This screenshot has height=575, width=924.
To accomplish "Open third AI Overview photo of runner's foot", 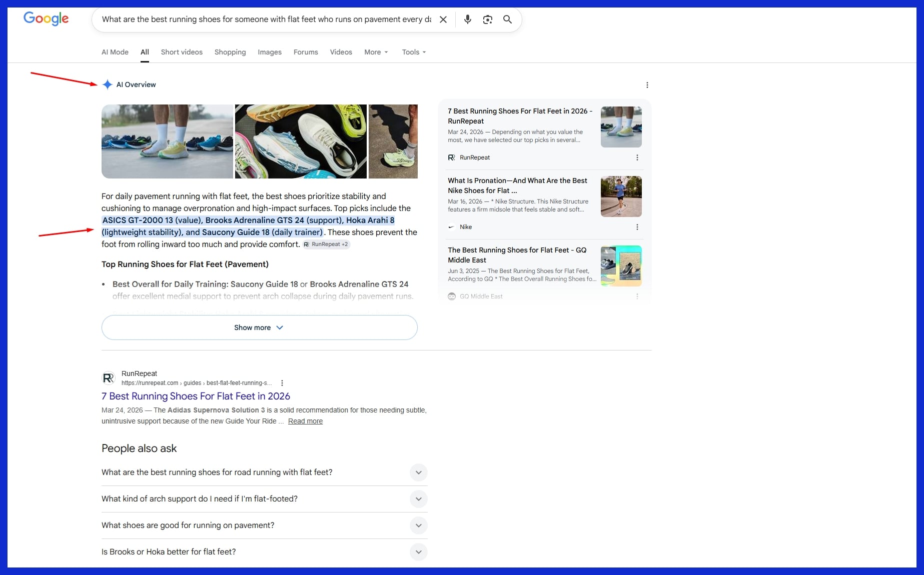I will point(393,141).
